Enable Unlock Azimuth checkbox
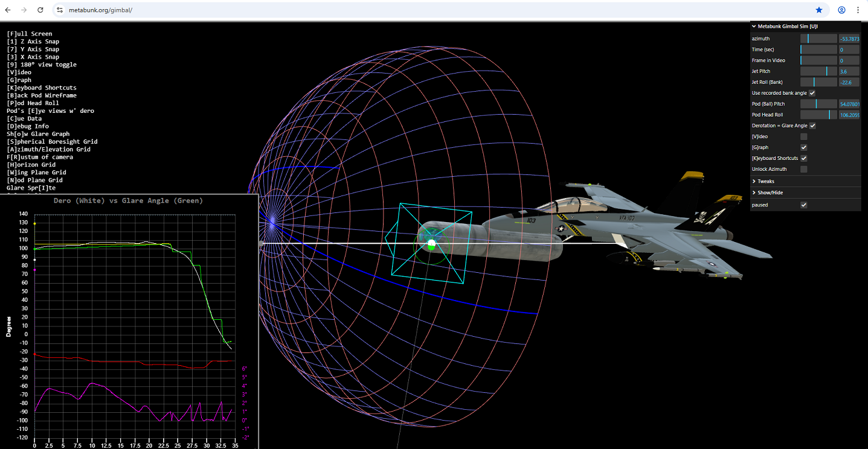 point(803,169)
